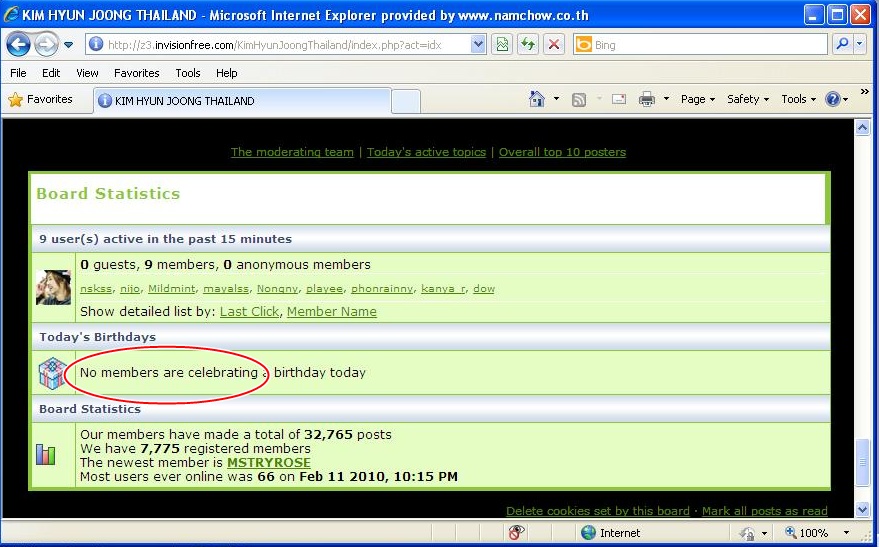Click the browser Forward button
Screen dimensions: 879x547
click(46, 44)
